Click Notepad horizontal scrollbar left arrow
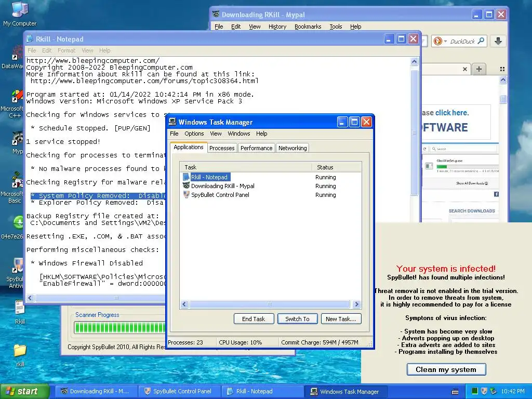The image size is (532, 399). tap(30, 298)
